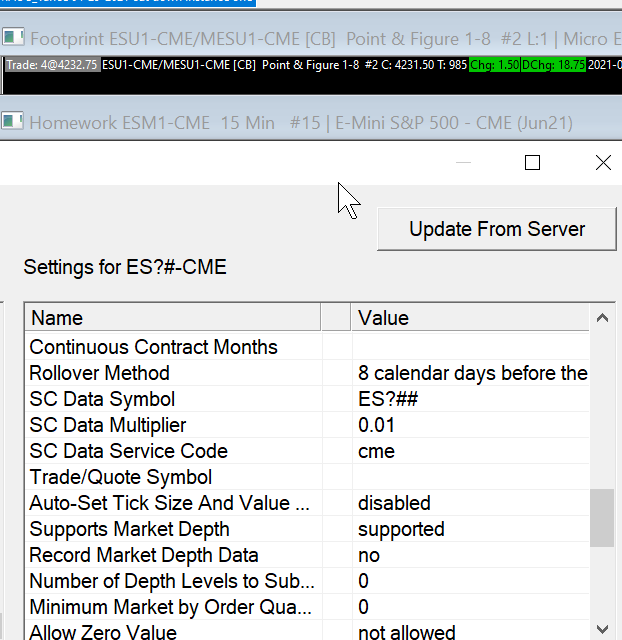Image resolution: width=622 pixels, height=640 pixels.
Task: Click the DChg: 18.75 green indicator
Action: [553, 65]
